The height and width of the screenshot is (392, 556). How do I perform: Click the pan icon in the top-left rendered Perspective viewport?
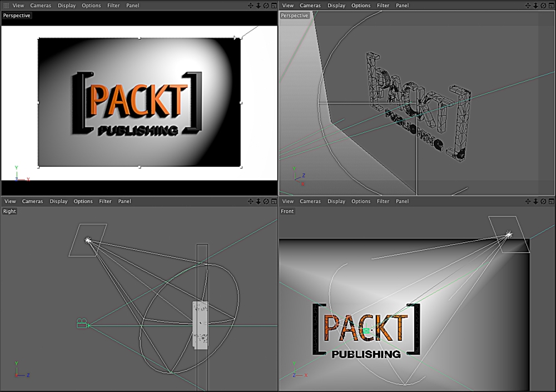(x=251, y=6)
